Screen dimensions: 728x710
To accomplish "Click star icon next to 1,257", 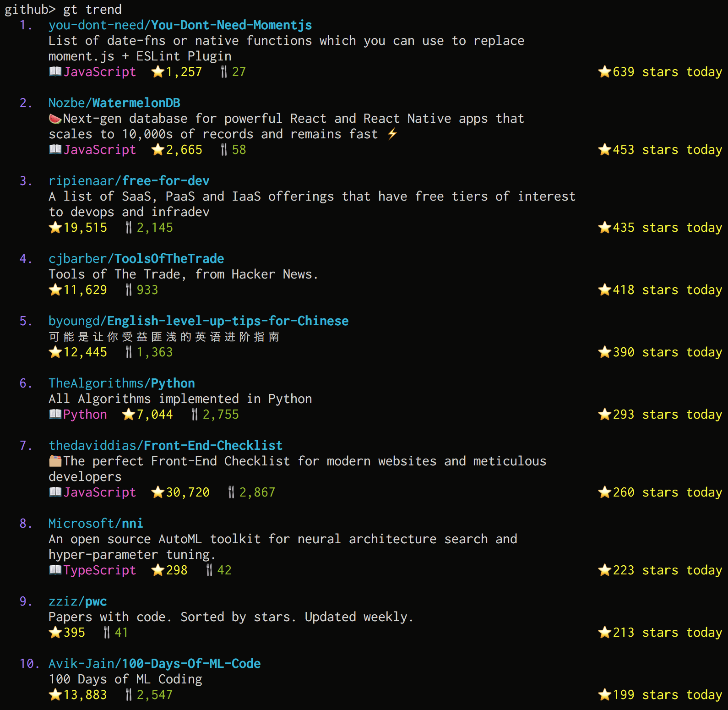I will point(158,71).
